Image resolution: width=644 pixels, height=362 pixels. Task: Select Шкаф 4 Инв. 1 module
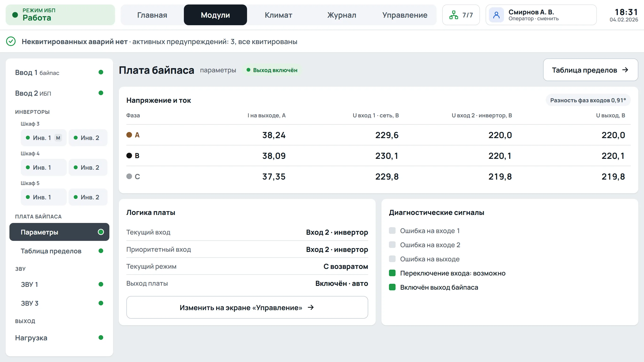coord(44,168)
